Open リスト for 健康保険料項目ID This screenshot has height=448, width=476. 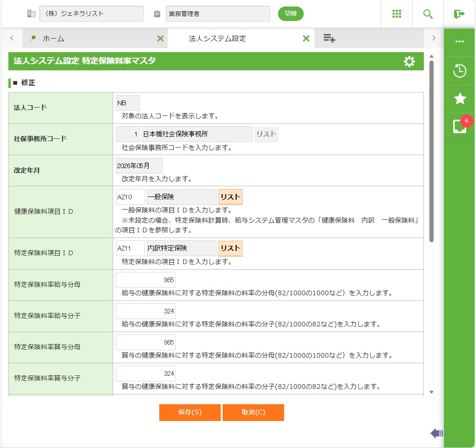point(230,197)
